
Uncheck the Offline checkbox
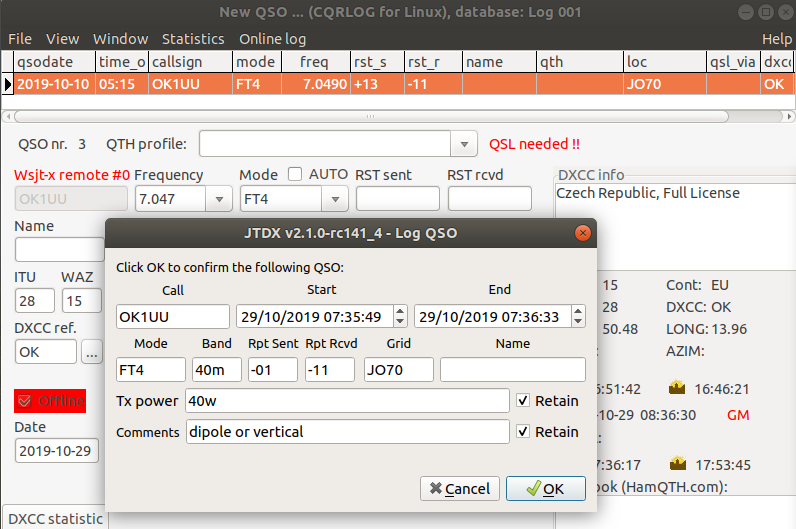pos(23,401)
